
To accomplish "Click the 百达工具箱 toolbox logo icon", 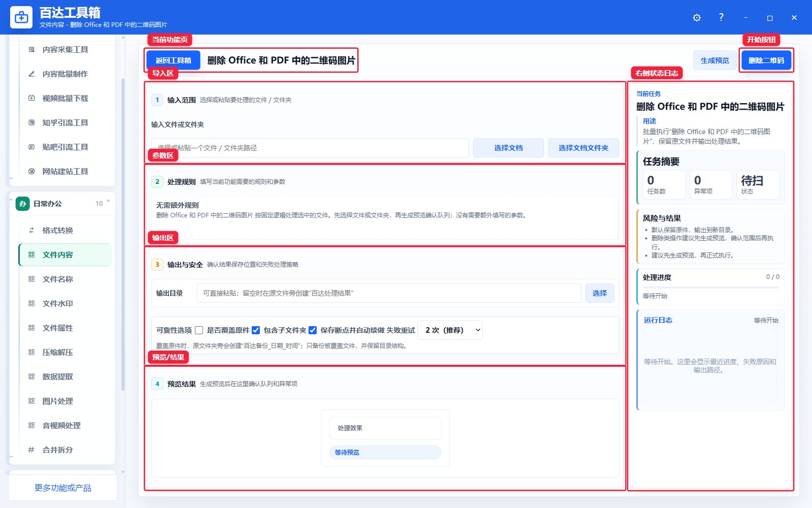I will [21, 17].
